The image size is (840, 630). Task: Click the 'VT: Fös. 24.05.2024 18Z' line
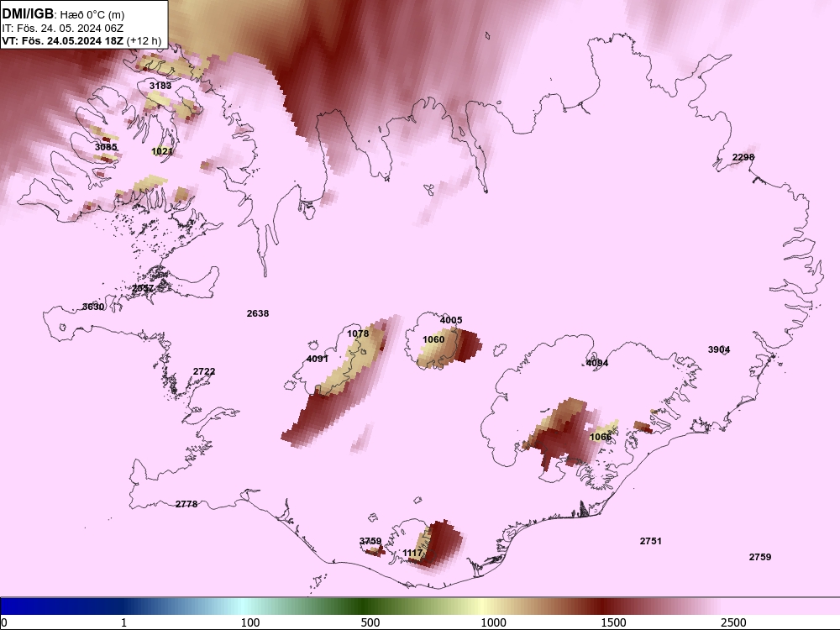click(x=63, y=40)
